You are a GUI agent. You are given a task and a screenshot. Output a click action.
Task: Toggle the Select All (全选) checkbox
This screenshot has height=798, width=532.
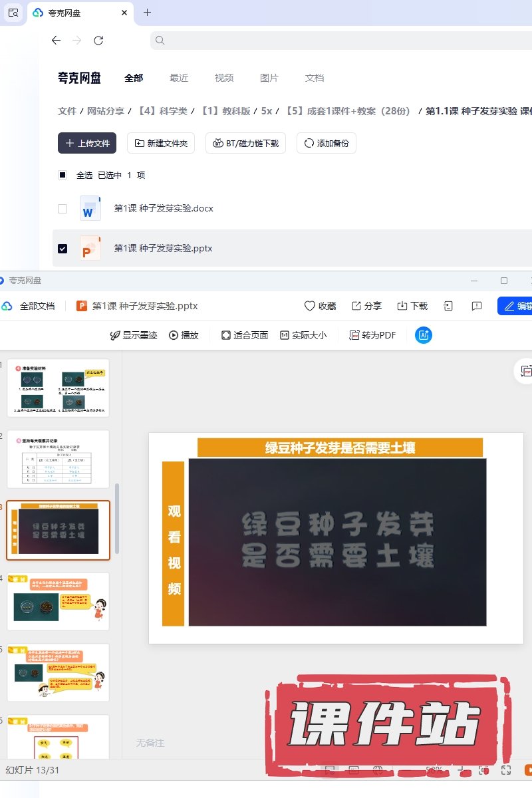tap(63, 176)
